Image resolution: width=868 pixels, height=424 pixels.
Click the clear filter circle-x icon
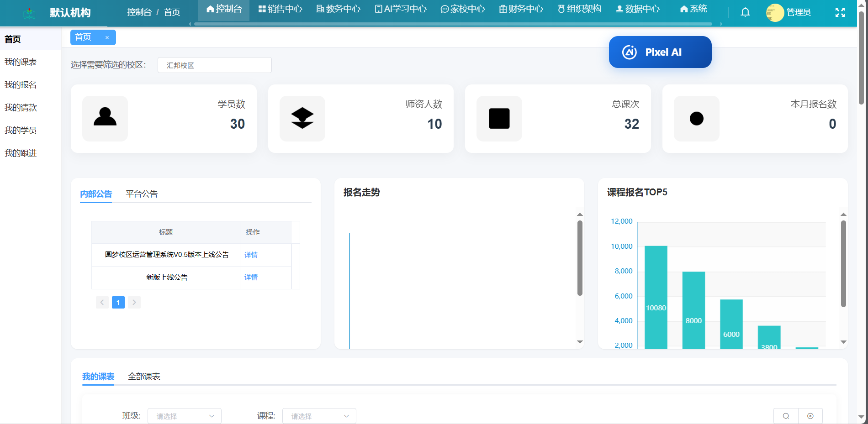[x=810, y=416]
